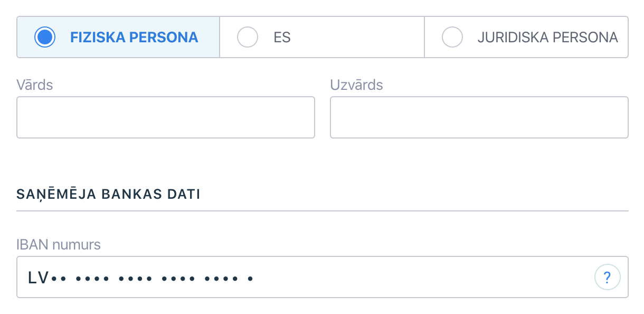Focus the Uzvārds input field
The width and height of the screenshot is (644, 314).
pyautogui.click(x=479, y=117)
